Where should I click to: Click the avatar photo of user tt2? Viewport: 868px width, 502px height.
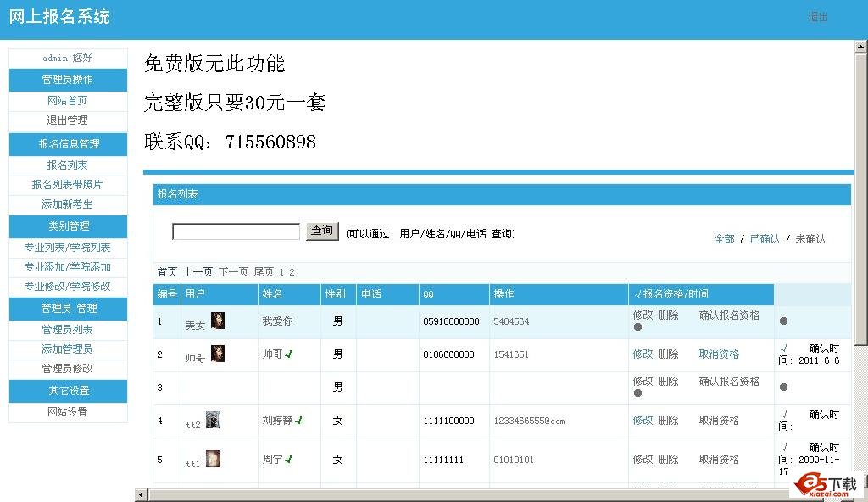[213, 420]
